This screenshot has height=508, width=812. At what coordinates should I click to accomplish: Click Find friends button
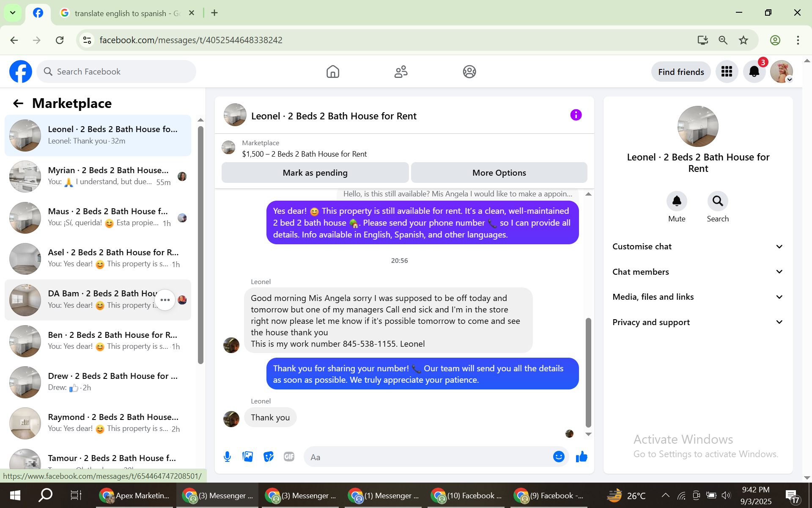681,72
